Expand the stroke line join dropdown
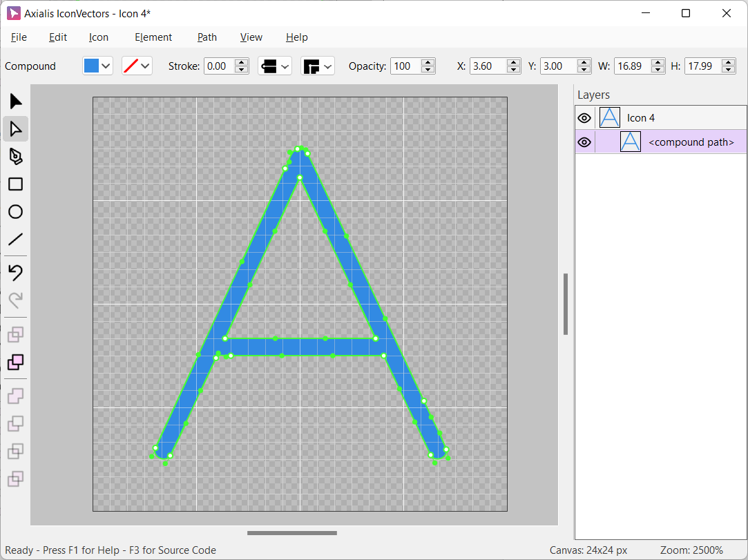 pos(318,66)
